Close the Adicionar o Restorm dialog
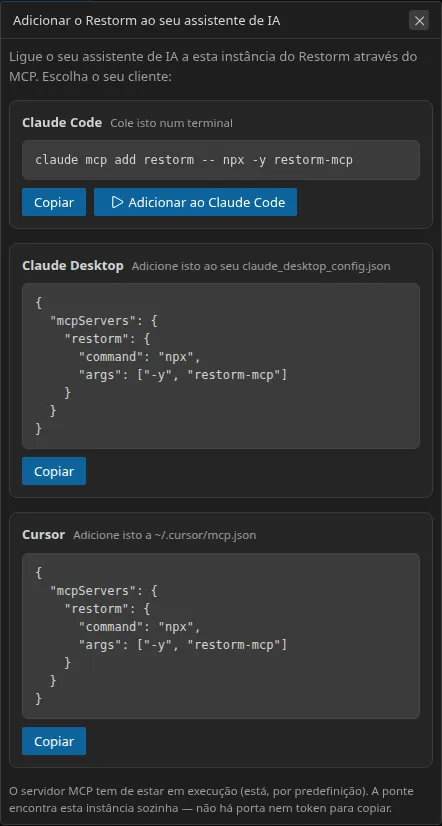Screen dimensions: 442x826 [419, 21]
